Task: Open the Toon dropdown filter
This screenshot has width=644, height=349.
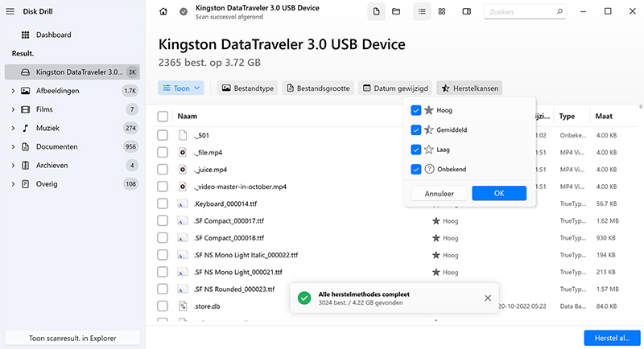Action: 181,88
